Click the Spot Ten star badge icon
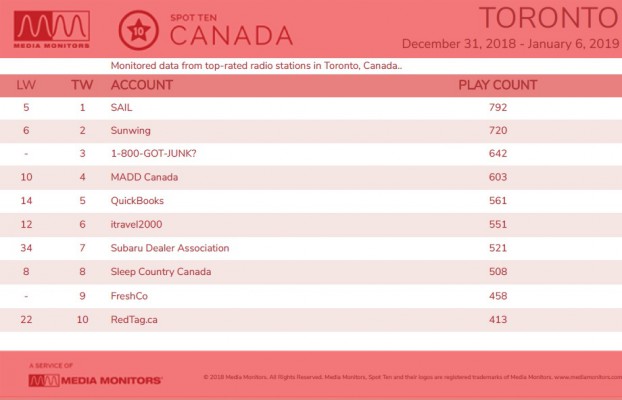This screenshot has width=622, height=400. click(x=138, y=30)
